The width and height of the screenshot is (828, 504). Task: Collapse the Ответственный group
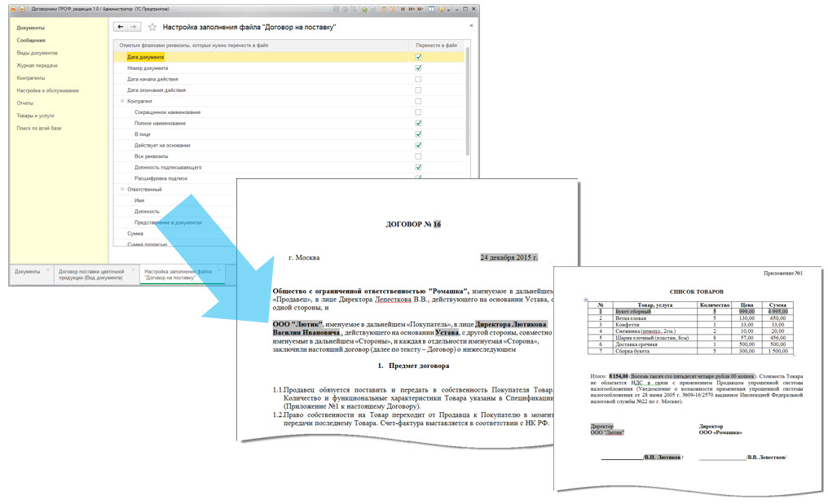122,189
